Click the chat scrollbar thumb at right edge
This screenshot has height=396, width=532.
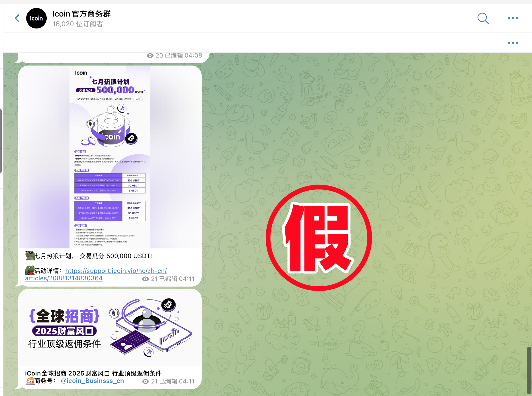pos(529,370)
